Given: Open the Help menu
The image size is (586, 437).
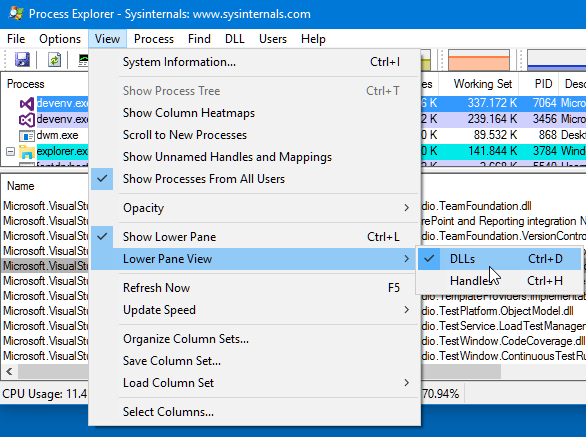Looking at the screenshot, I should tap(313, 39).
